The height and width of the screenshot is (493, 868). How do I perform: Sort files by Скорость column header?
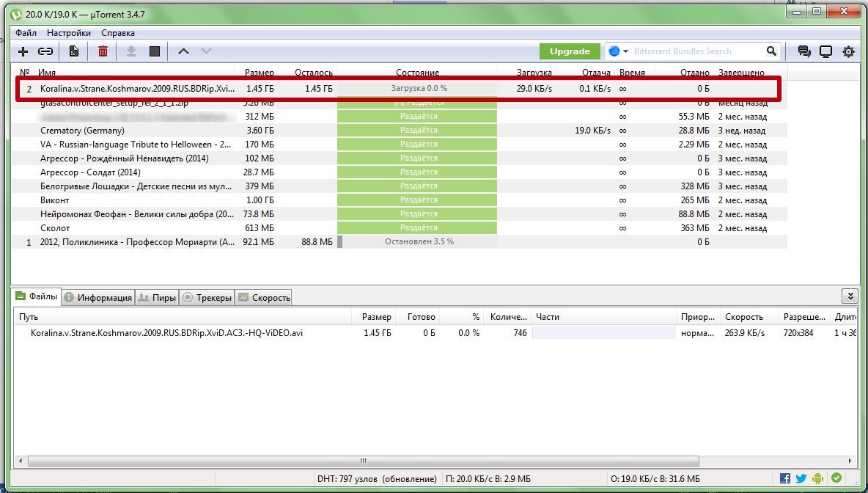[744, 317]
